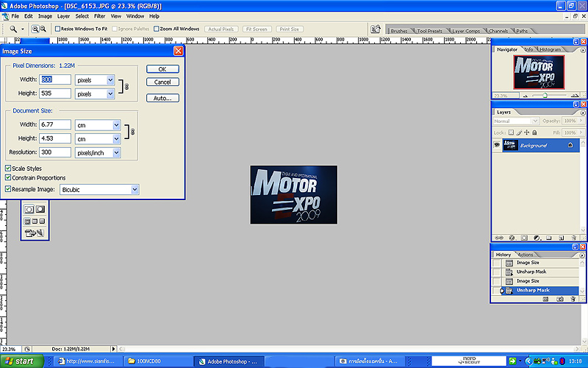
Task: Click lock image pixels brush icon
Action: click(x=519, y=132)
